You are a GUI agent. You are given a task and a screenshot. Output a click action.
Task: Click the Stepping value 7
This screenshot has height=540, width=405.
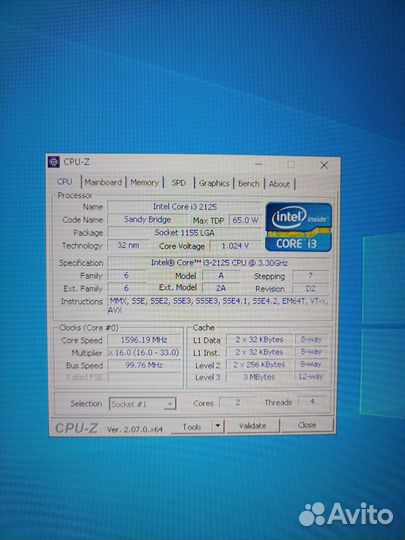pyautogui.click(x=310, y=276)
